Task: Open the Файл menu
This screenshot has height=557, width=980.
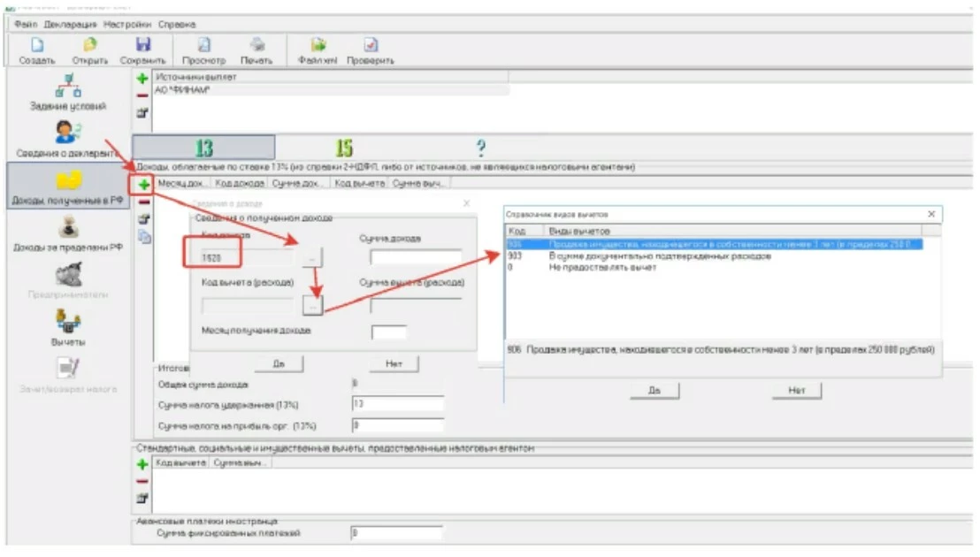Action: point(27,24)
